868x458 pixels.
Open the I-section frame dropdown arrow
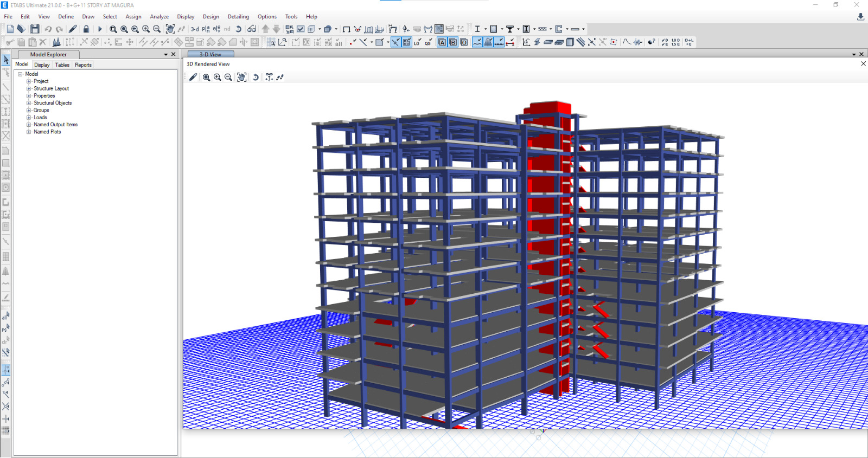coord(486,29)
